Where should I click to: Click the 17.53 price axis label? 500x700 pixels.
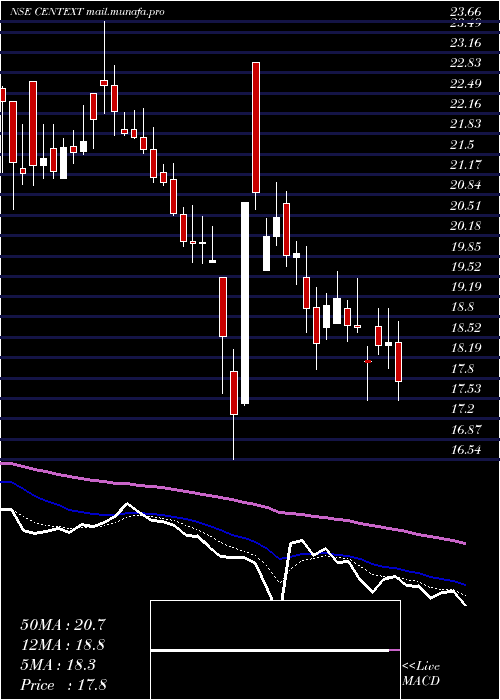coord(466,388)
